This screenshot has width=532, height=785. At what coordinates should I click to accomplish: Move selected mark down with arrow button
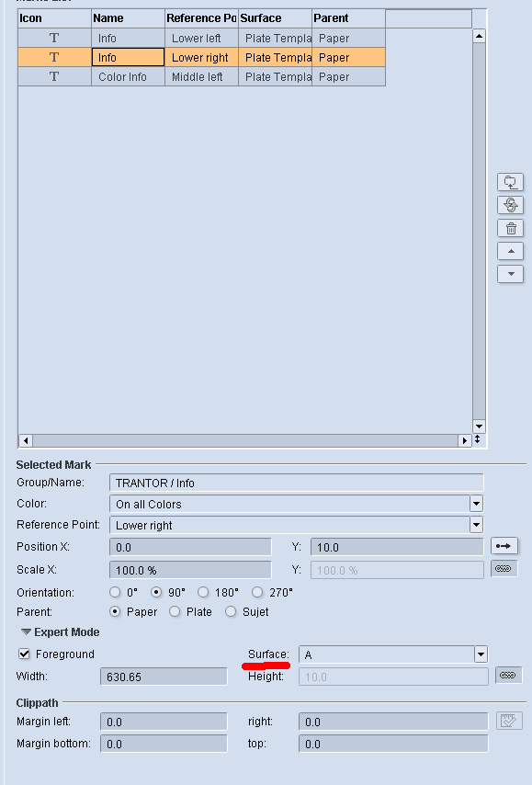pyautogui.click(x=510, y=274)
